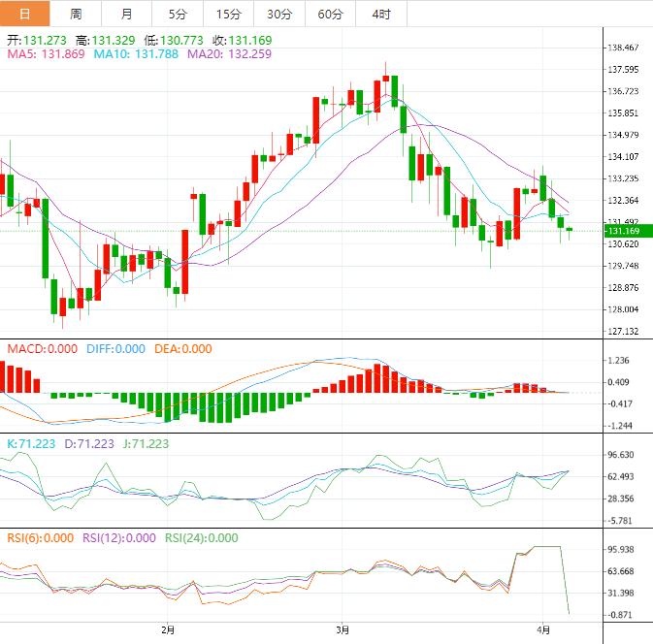
Task: Click the 95.938 RSI axis value
Action: (x=621, y=550)
